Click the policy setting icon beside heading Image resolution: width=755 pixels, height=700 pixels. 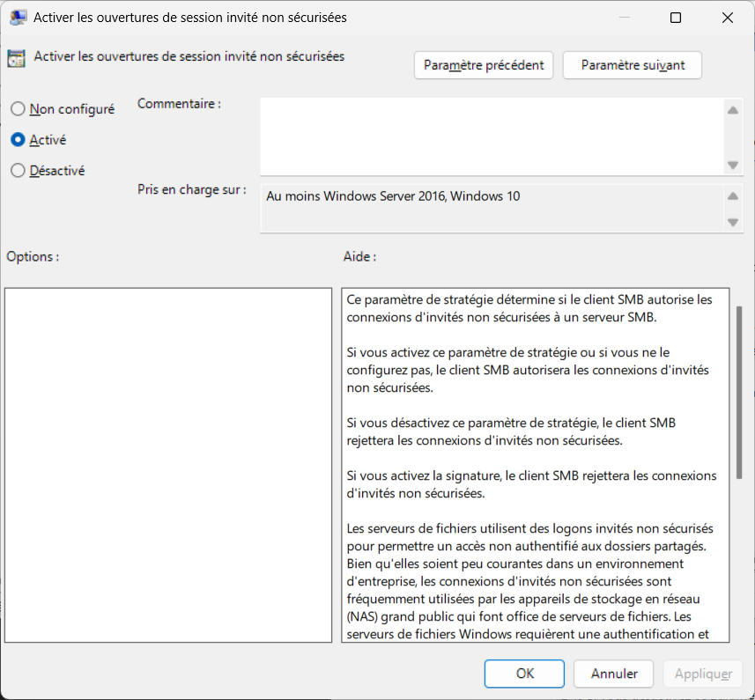pyautogui.click(x=17, y=59)
